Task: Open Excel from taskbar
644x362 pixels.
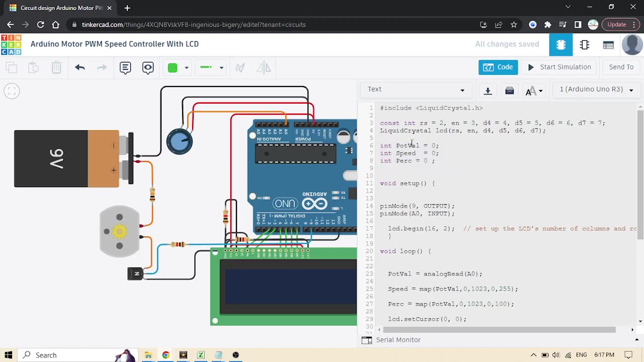Action: click(201, 355)
